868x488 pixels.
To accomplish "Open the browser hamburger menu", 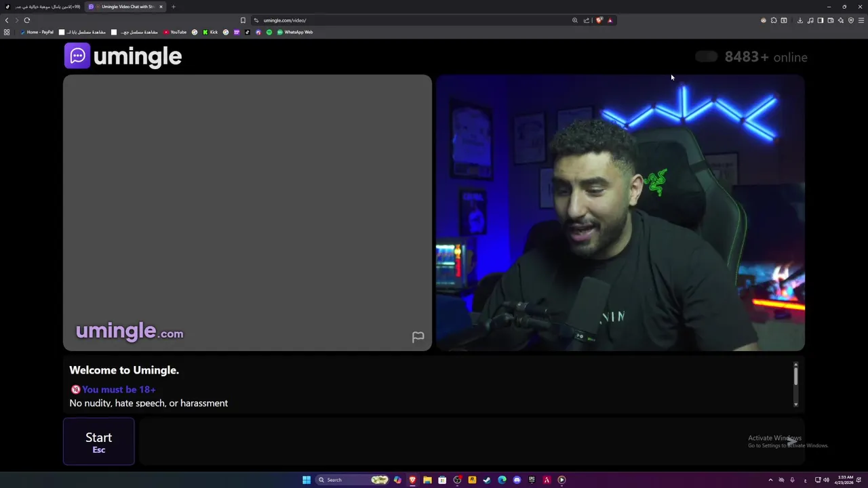I will point(861,20).
